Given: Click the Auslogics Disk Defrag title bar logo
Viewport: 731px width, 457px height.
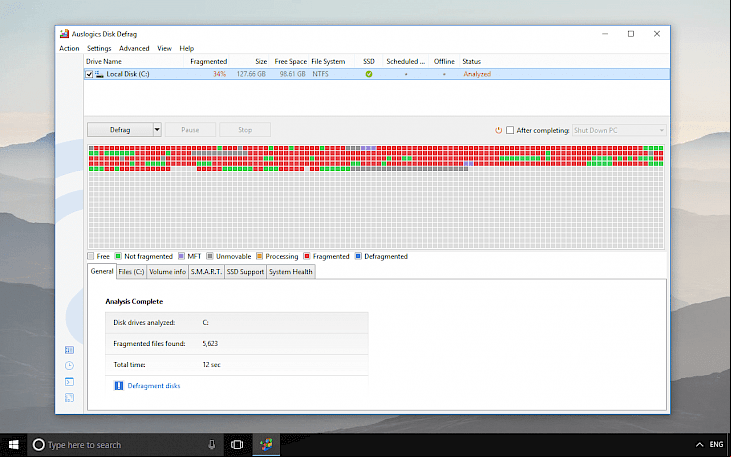Looking at the screenshot, I should coord(64,34).
